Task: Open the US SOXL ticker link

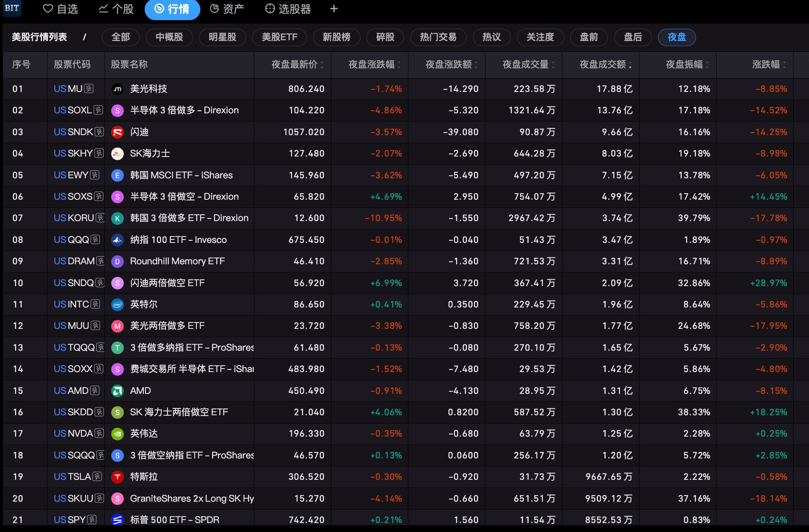Action: click(73, 110)
